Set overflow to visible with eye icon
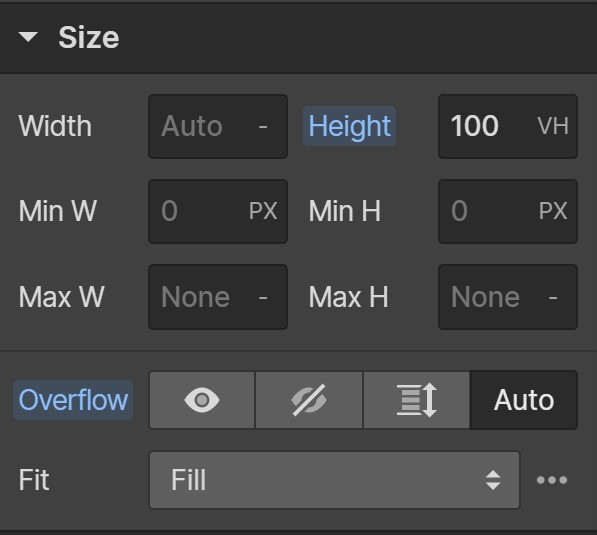 tap(202, 400)
